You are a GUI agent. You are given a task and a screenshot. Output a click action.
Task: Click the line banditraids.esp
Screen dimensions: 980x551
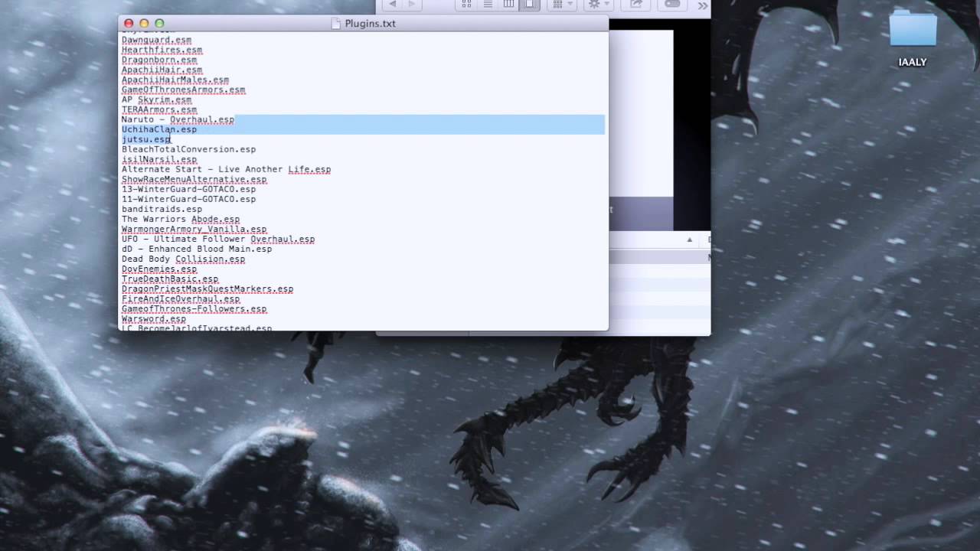pyautogui.click(x=162, y=209)
